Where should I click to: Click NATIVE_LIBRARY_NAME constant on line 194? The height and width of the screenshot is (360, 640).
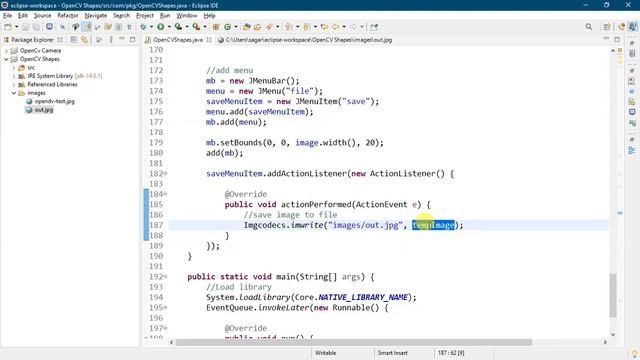click(363, 297)
